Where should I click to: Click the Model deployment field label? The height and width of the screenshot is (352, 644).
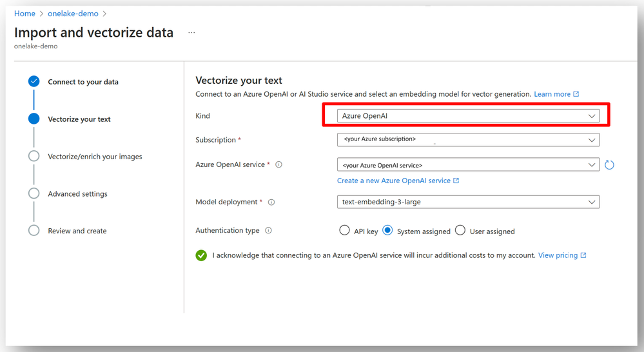pyautogui.click(x=226, y=202)
